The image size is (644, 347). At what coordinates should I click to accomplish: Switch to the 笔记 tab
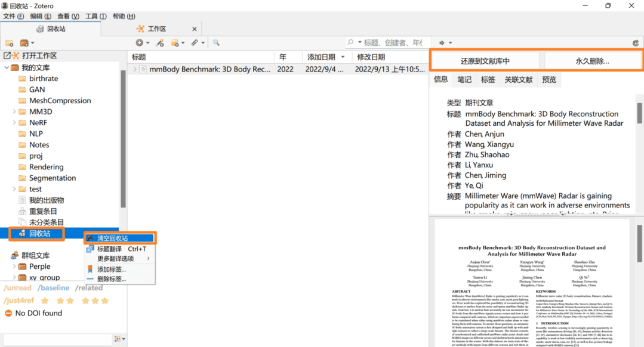(x=464, y=79)
